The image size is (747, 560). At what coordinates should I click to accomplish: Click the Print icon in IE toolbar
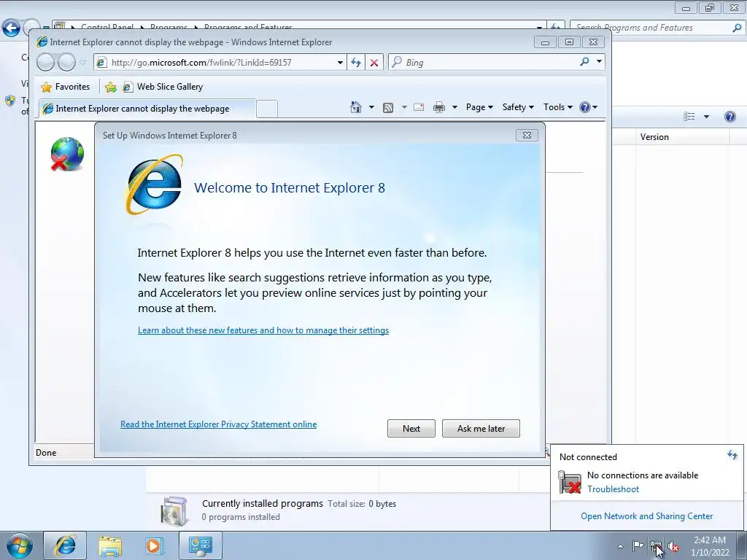438,107
